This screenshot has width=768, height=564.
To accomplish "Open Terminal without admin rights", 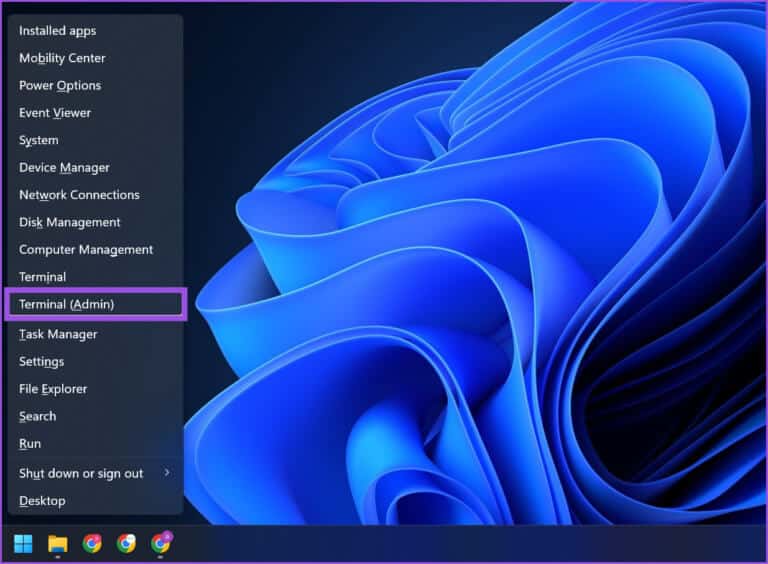I will pos(96,277).
